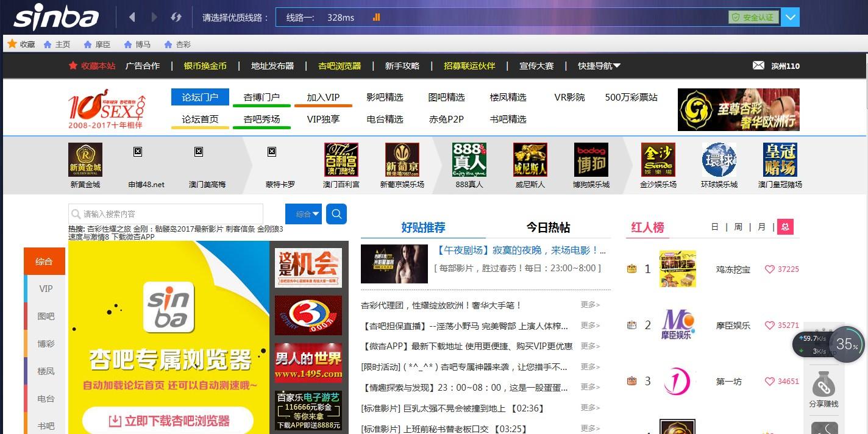Open the 主页 bookmark
Screen dimensions: 868x434
coord(57,44)
